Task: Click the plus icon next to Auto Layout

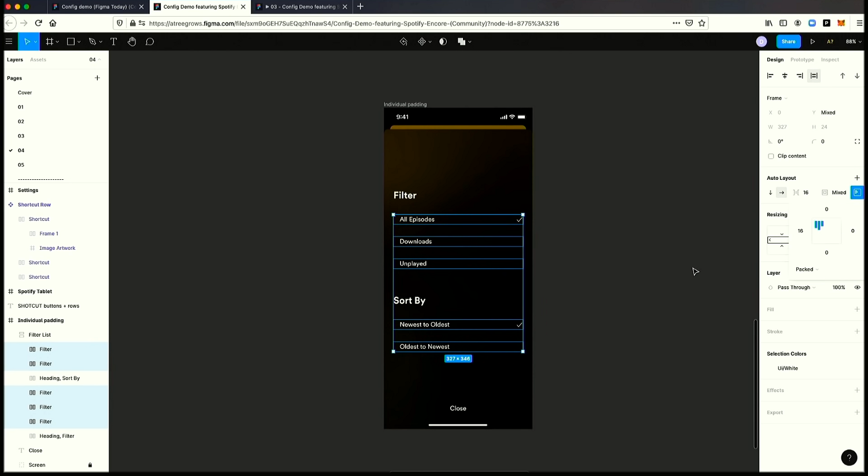Action: [857, 178]
